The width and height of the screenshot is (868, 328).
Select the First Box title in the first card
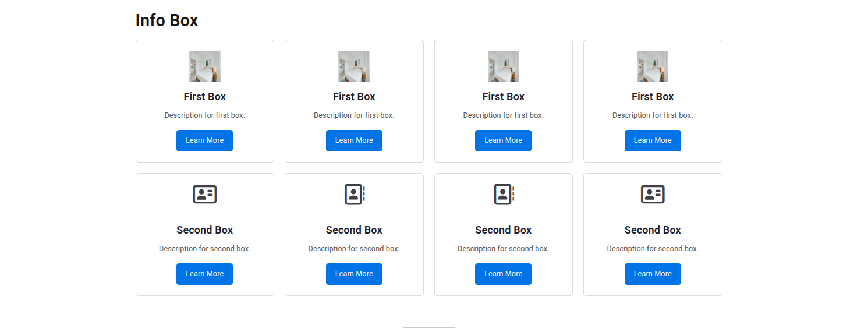tap(205, 97)
